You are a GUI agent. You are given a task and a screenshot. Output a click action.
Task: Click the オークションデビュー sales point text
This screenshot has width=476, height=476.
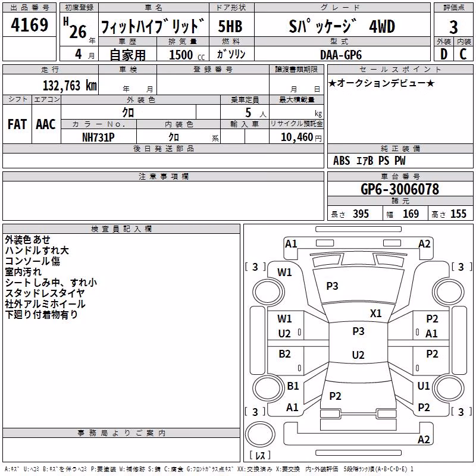click(381, 83)
